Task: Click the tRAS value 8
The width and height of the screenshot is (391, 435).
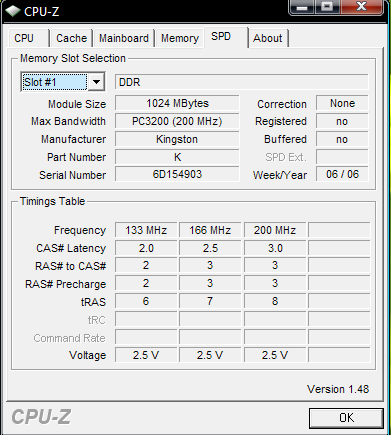Action: [275, 301]
